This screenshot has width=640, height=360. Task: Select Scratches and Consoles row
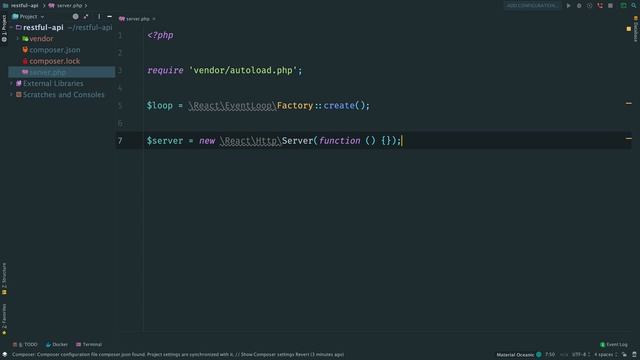(x=62, y=95)
